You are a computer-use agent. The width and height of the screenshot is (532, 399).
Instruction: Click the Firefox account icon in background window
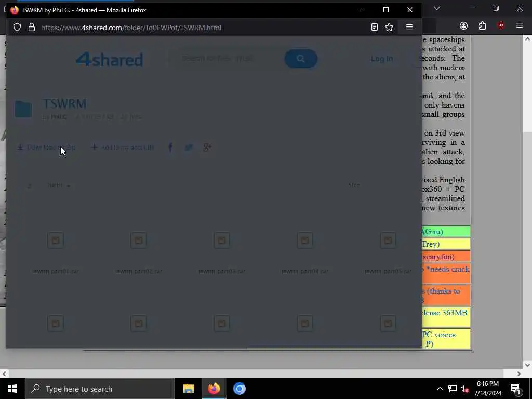click(463, 26)
